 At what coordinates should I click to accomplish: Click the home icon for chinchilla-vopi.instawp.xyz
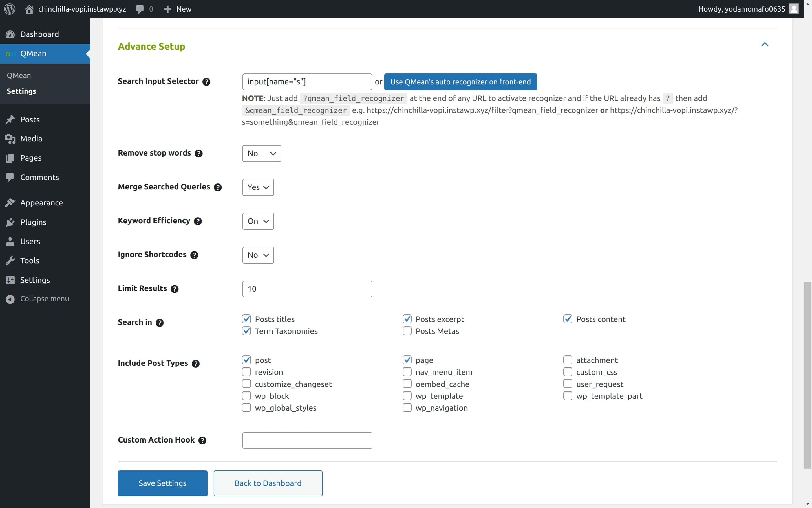tap(29, 9)
